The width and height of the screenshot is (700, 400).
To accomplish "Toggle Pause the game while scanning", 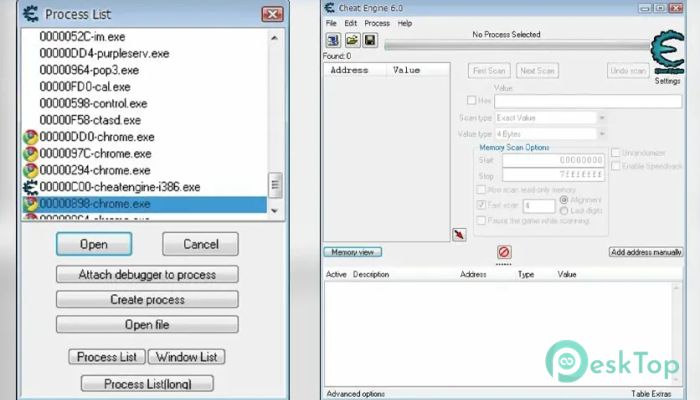I will click(x=481, y=220).
